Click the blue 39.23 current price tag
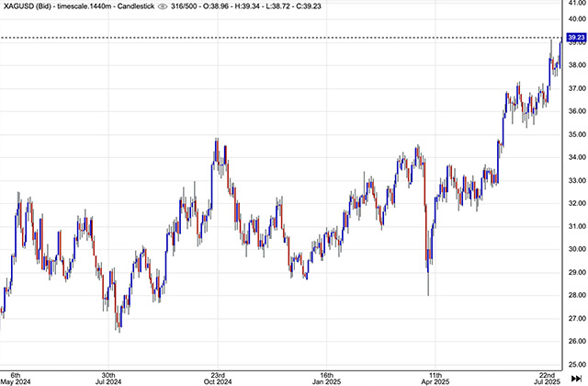588x386 pixels. coord(576,39)
